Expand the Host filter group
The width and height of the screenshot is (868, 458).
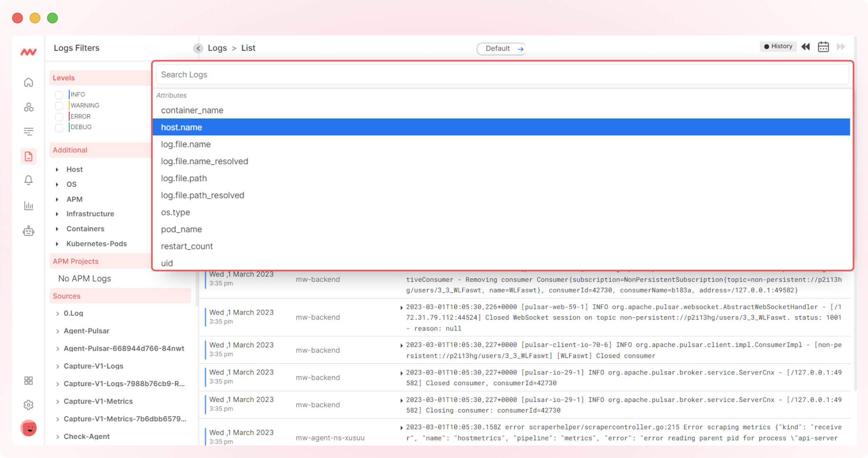[x=57, y=170]
